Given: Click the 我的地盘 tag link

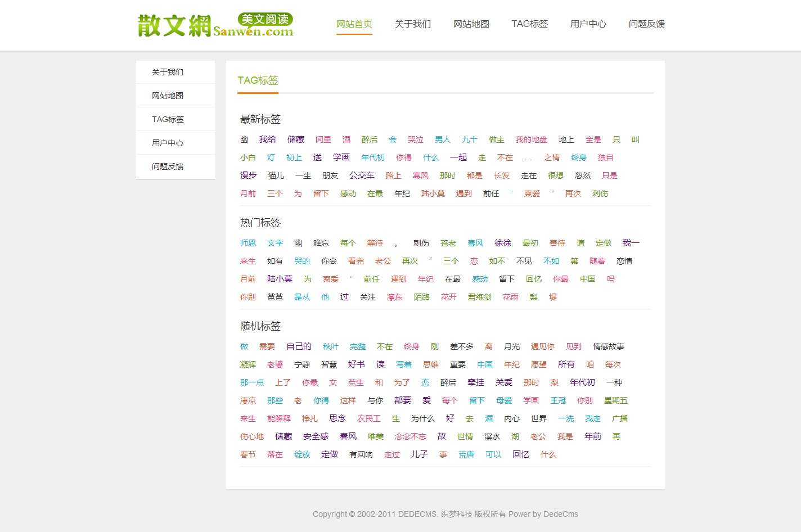Looking at the screenshot, I should (531, 139).
